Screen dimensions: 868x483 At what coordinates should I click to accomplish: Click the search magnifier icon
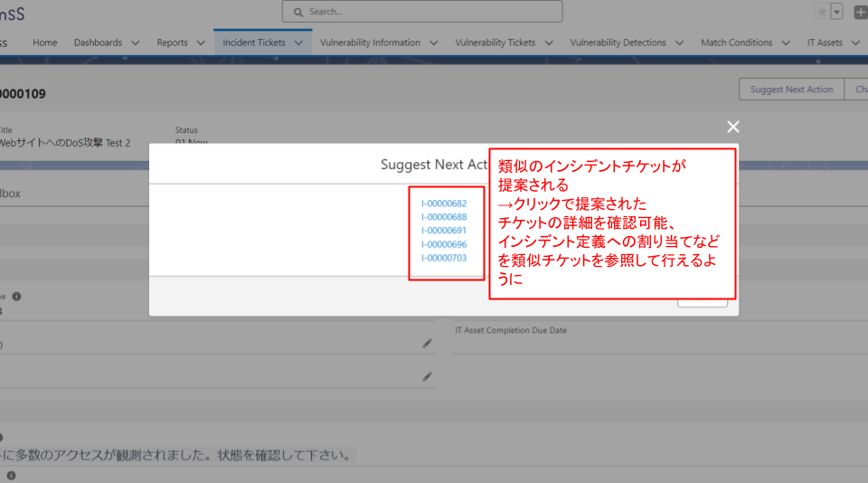(298, 12)
